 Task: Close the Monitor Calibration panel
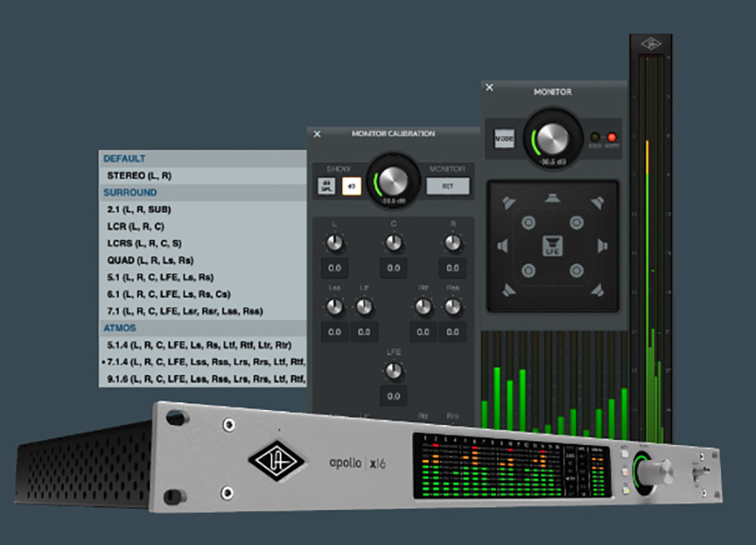[318, 134]
